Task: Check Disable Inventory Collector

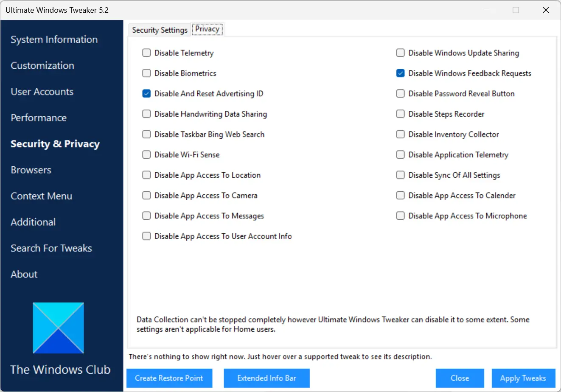Action: [400, 134]
